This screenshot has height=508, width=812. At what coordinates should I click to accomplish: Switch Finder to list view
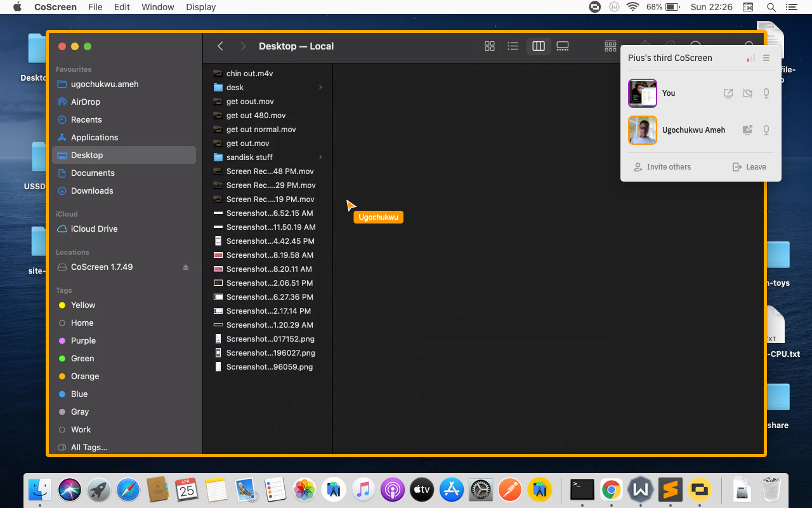pos(513,46)
